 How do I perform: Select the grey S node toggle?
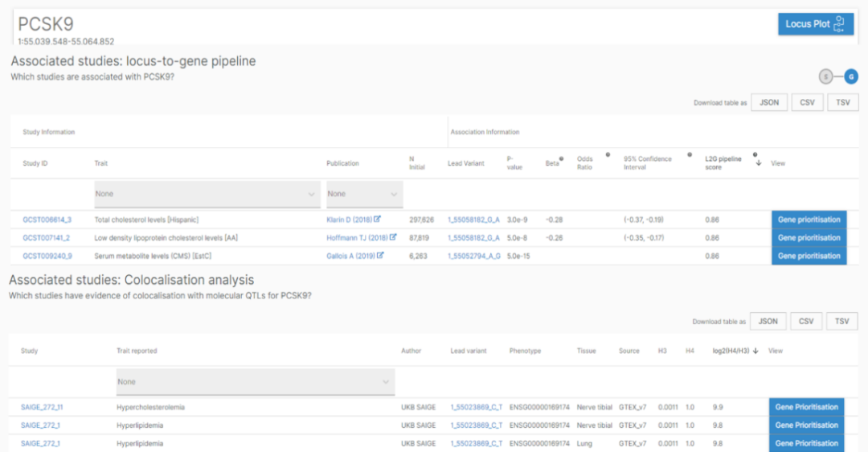point(825,76)
